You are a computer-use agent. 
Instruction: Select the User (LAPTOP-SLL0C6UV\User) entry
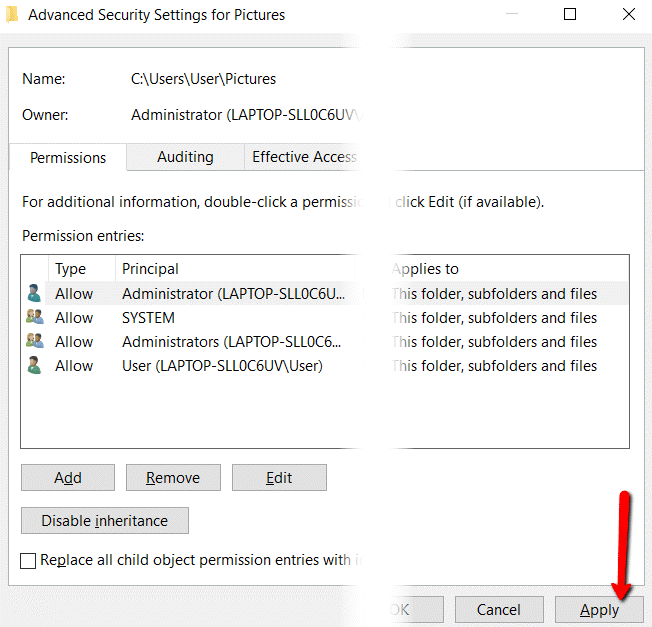(222, 366)
